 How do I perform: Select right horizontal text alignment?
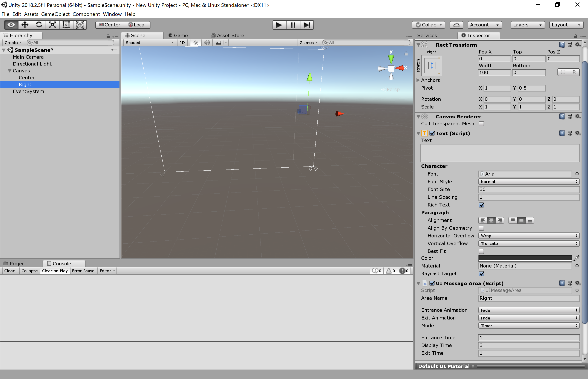pos(500,220)
